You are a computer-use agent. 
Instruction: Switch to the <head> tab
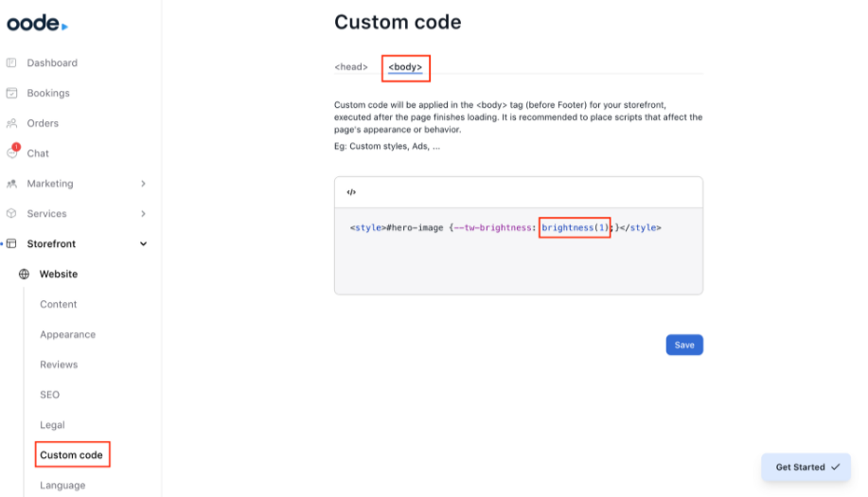351,67
